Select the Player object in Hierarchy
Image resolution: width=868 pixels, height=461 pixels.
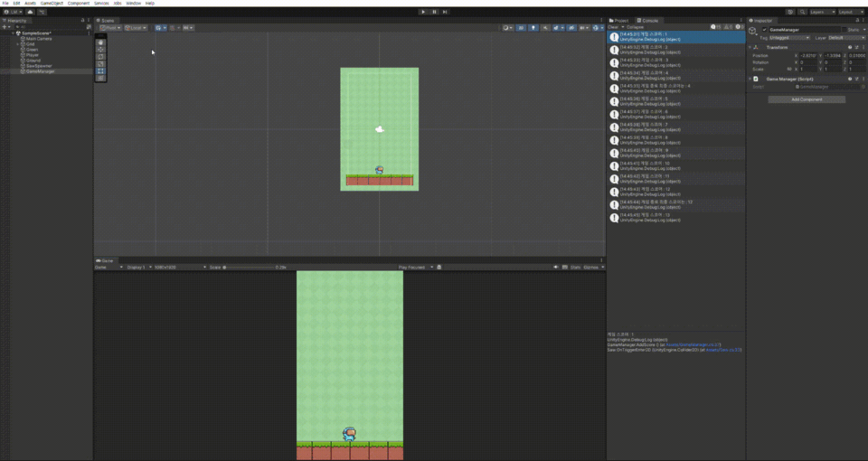tap(33, 55)
